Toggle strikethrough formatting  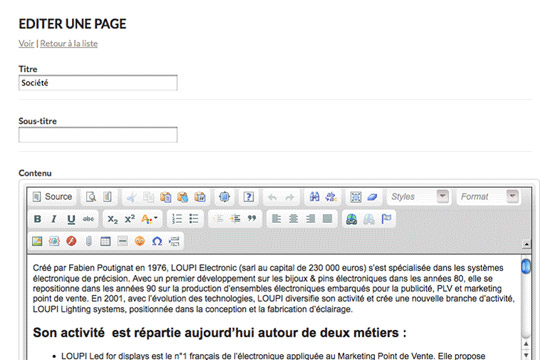point(88,219)
